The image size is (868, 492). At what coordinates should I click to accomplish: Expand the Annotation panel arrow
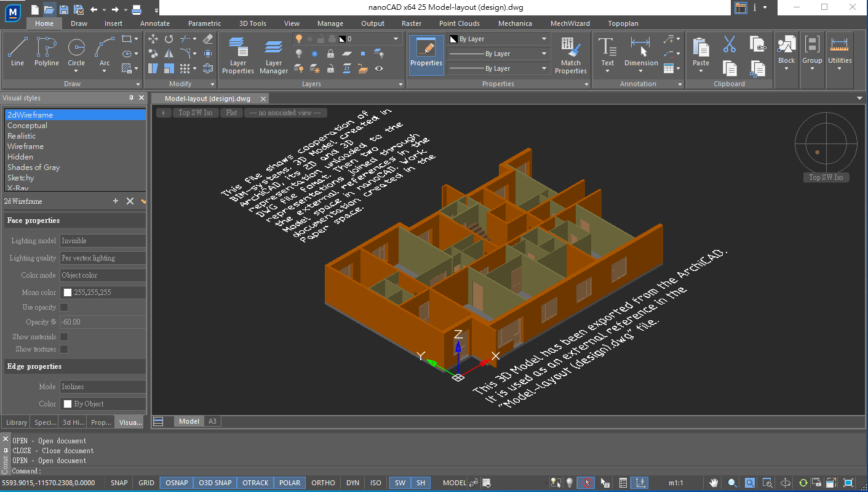680,84
